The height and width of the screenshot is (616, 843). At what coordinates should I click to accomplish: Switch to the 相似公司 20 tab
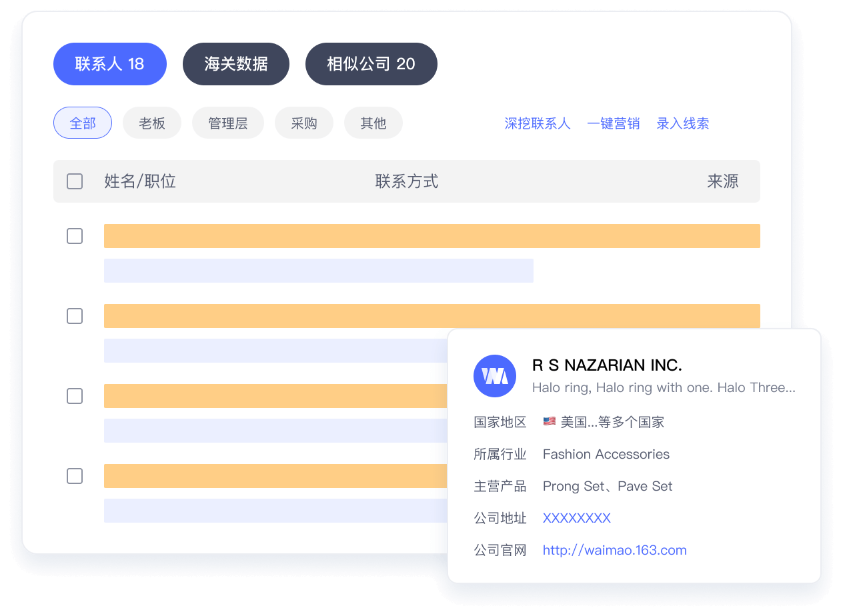point(371,63)
